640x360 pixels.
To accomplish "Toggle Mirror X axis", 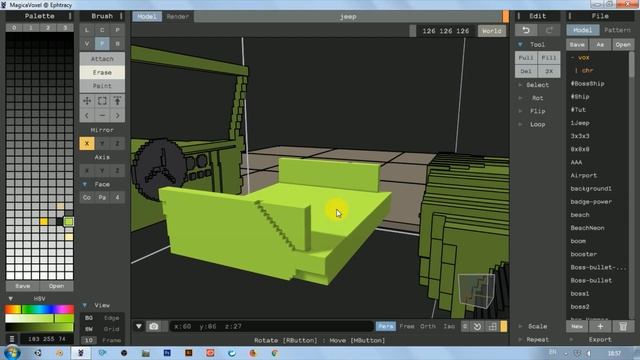I will pyautogui.click(x=87, y=143).
